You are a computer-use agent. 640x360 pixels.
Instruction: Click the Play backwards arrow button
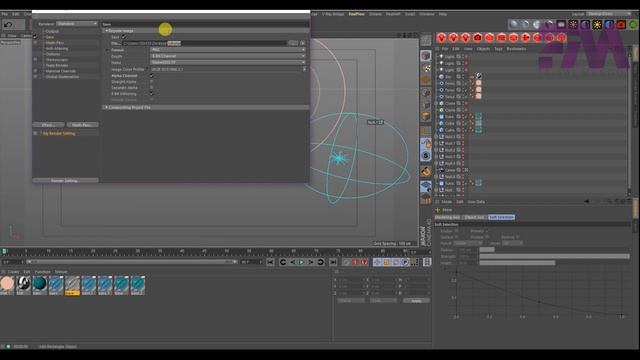point(292,262)
